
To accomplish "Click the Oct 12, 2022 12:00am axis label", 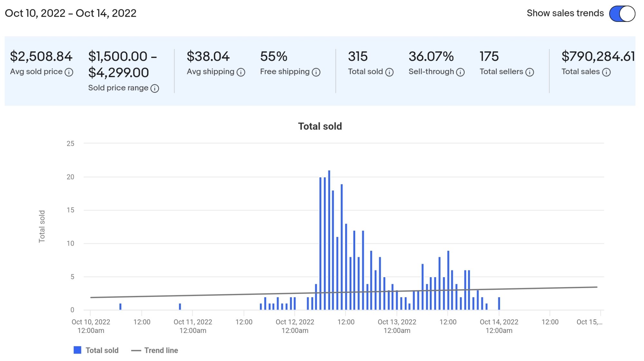I will tap(295, 326).
